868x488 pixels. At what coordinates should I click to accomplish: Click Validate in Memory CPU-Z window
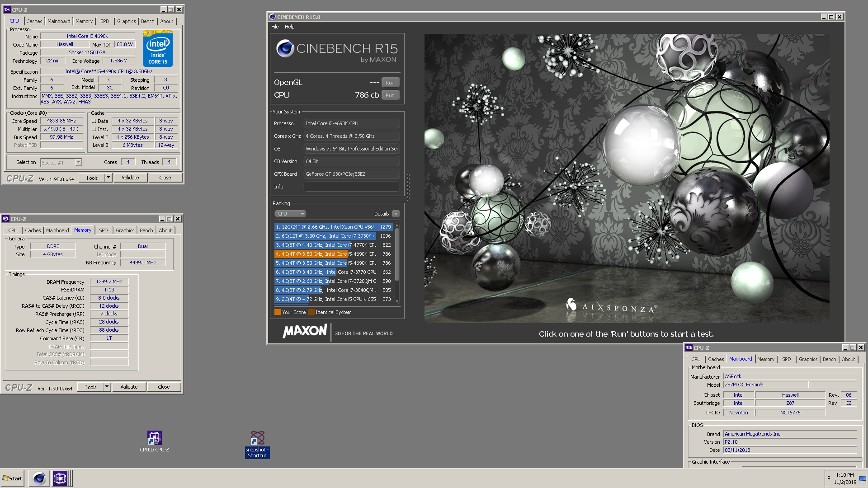coord(129,387)
